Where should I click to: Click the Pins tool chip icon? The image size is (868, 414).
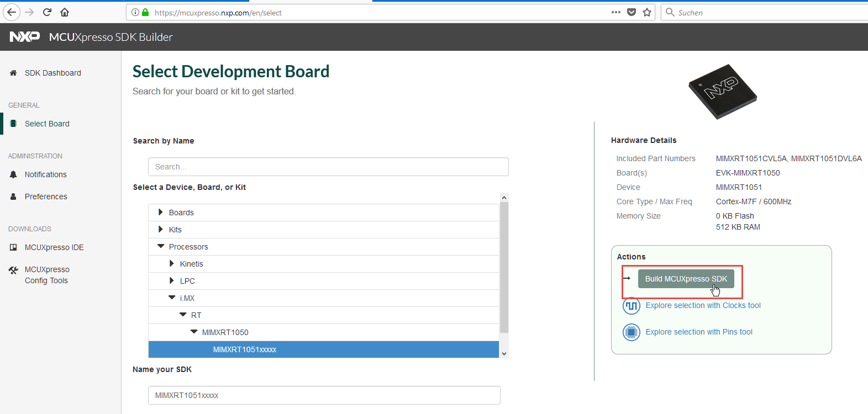click(x=631, y=332)
